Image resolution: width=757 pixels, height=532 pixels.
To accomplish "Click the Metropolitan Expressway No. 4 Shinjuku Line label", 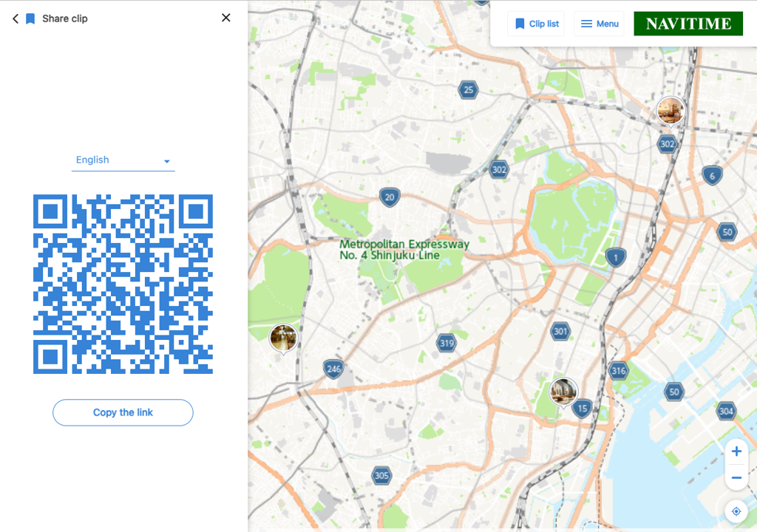I will pos(404,250).
